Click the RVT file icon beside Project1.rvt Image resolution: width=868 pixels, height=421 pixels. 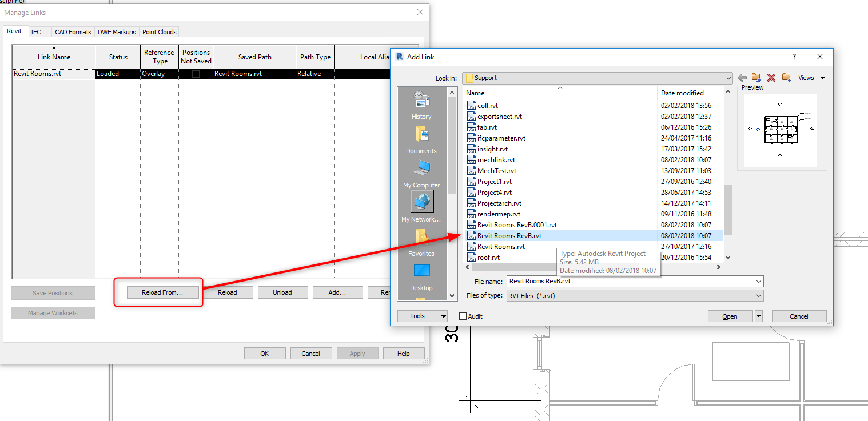pos(472,182)
